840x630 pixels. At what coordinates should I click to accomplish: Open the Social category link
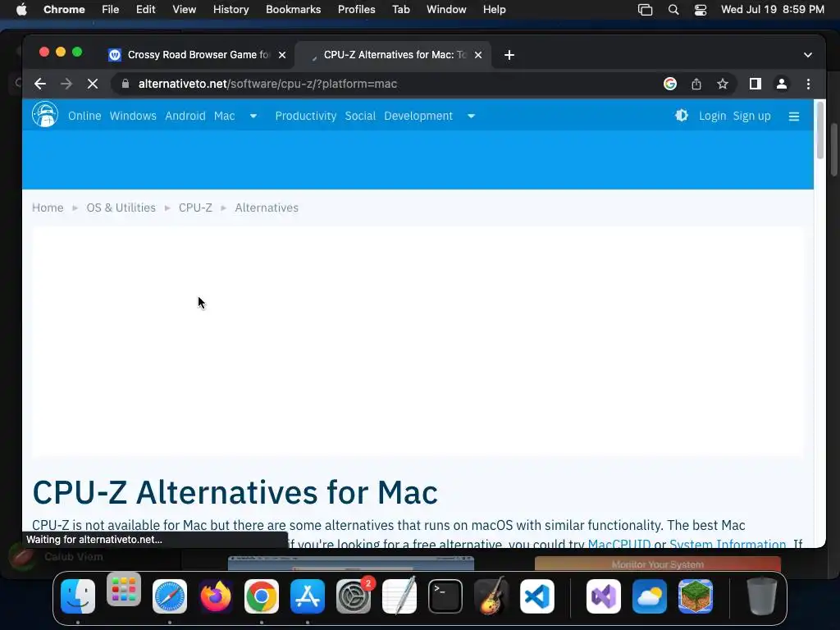[x=360, y=116]
